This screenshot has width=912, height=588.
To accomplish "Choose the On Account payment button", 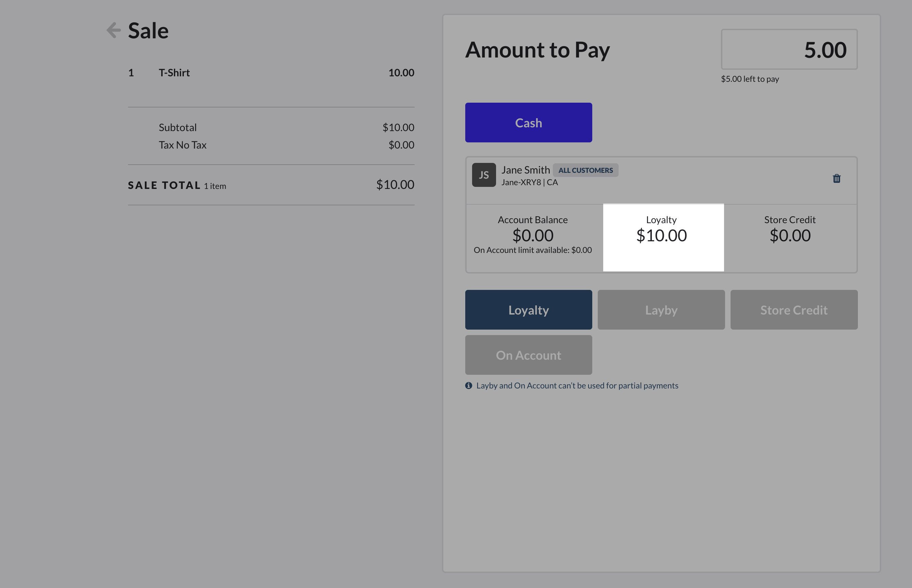I will tap(528, 355).
